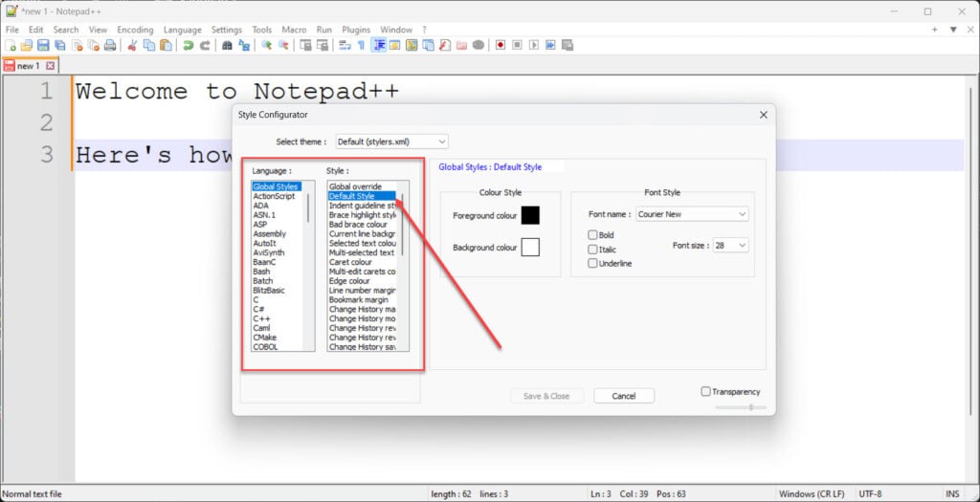Select ActionScript in Language list
The width and height of the screenshot is (980, 502).
point(274,196)
